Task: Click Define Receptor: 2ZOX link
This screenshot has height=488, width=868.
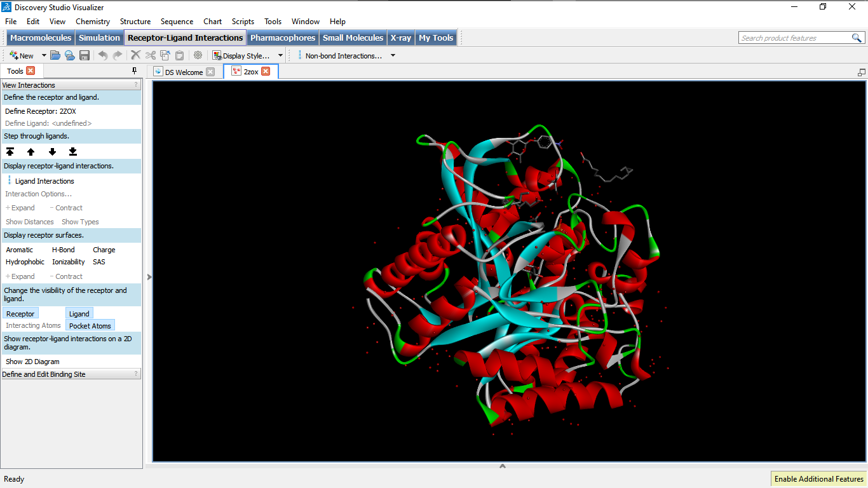Action: [x=41, y=111]
